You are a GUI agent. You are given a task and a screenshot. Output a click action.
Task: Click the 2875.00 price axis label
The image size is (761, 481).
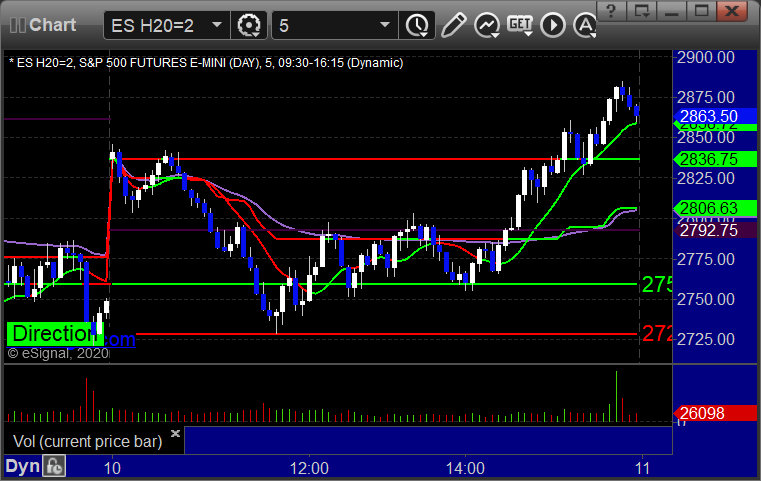point(706,98)
